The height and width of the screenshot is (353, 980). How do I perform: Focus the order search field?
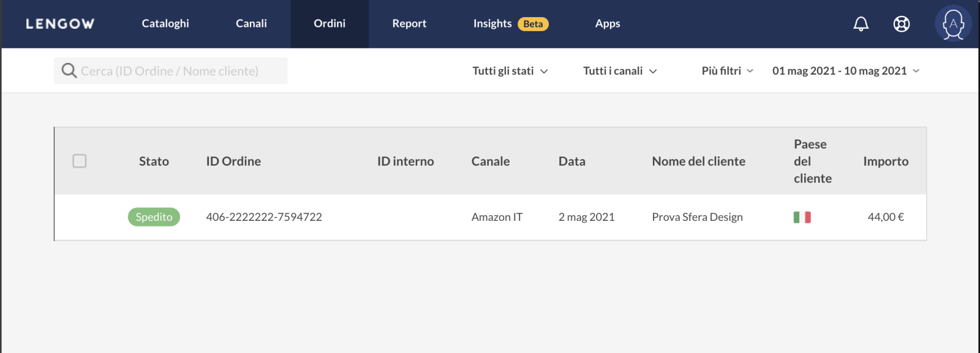[x=178, y=71]
